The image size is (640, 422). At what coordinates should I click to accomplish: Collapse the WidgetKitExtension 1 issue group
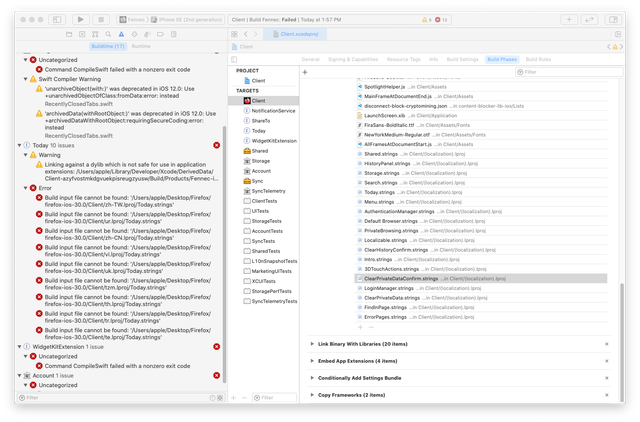pos(19,347)
